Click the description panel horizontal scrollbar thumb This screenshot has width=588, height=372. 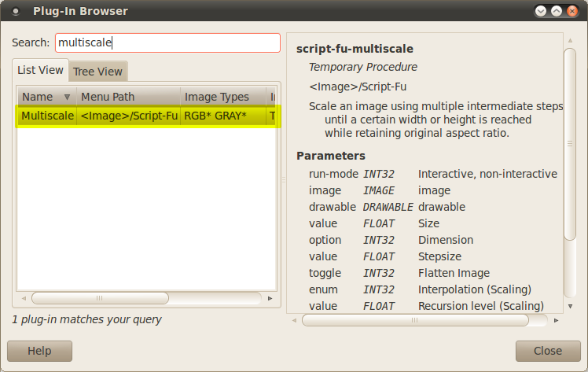pos(415,320)
